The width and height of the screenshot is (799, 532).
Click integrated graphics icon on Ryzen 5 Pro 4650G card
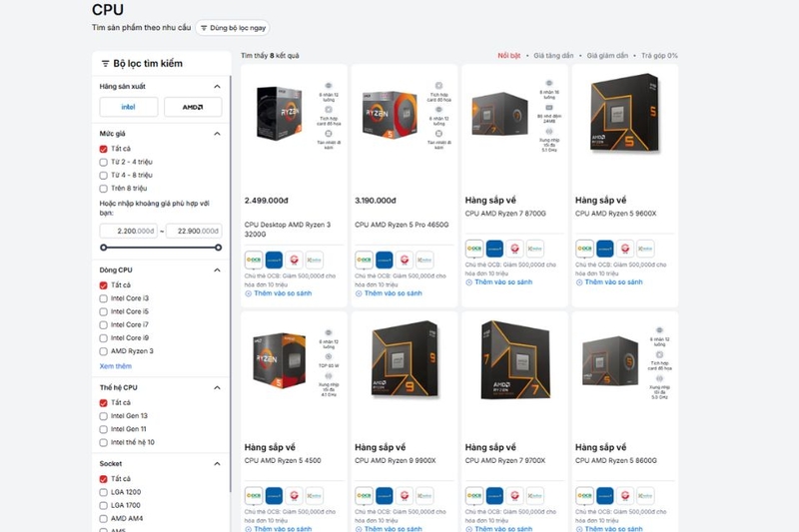click(438, 86)
